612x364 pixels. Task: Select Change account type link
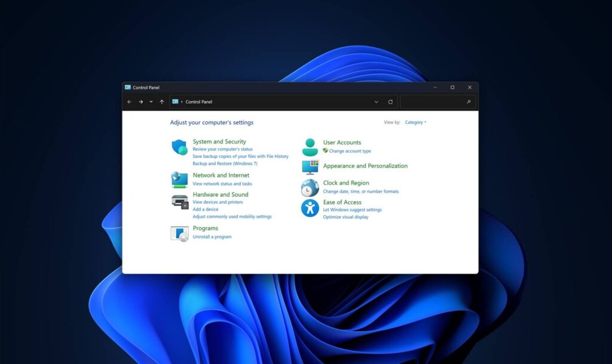(350, 151)
